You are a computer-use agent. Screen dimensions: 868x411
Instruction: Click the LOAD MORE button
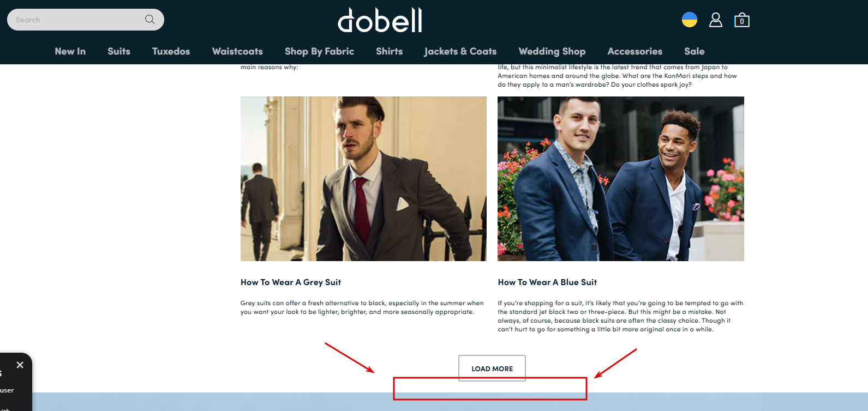click(x=492, y=368)
